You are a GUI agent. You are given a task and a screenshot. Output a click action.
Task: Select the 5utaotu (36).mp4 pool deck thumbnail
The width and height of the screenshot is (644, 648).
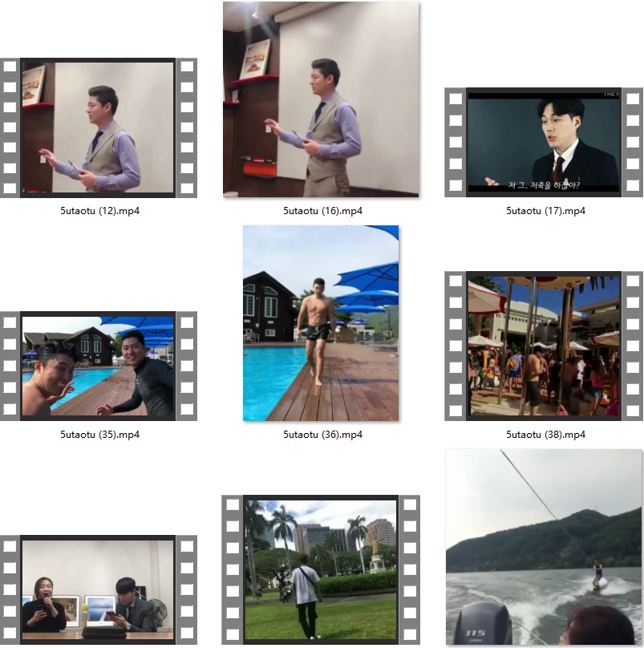(321, 323)
